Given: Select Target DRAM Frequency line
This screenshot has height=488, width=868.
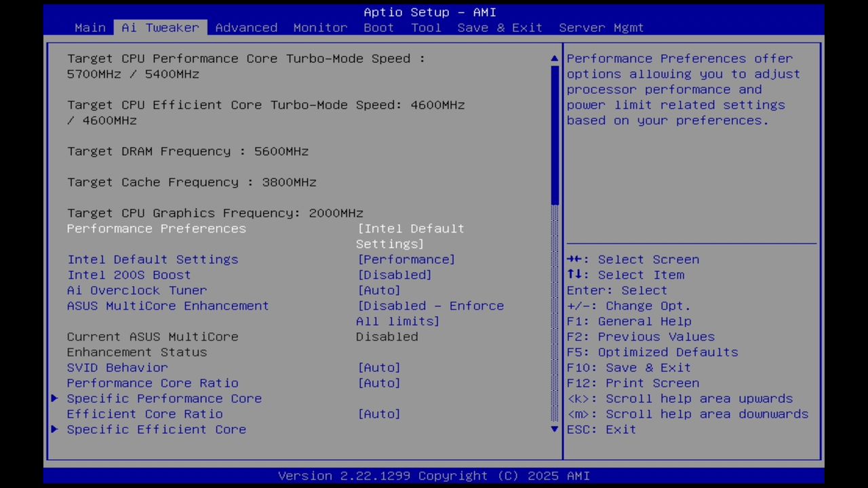Looking at the screenshot, I should (x=188, y=151).
